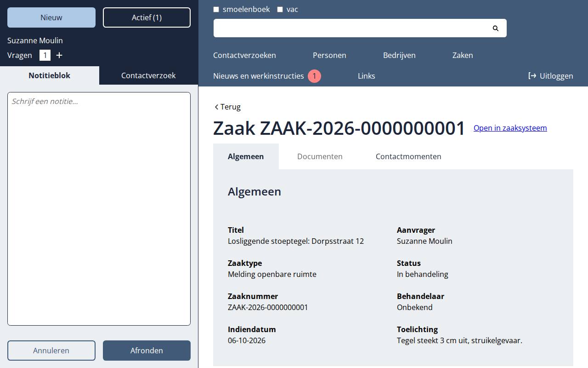The height and width of the screenshot is (368, 588).
Task: Add a new question with plus icon
Action: (x=59, y=55)
